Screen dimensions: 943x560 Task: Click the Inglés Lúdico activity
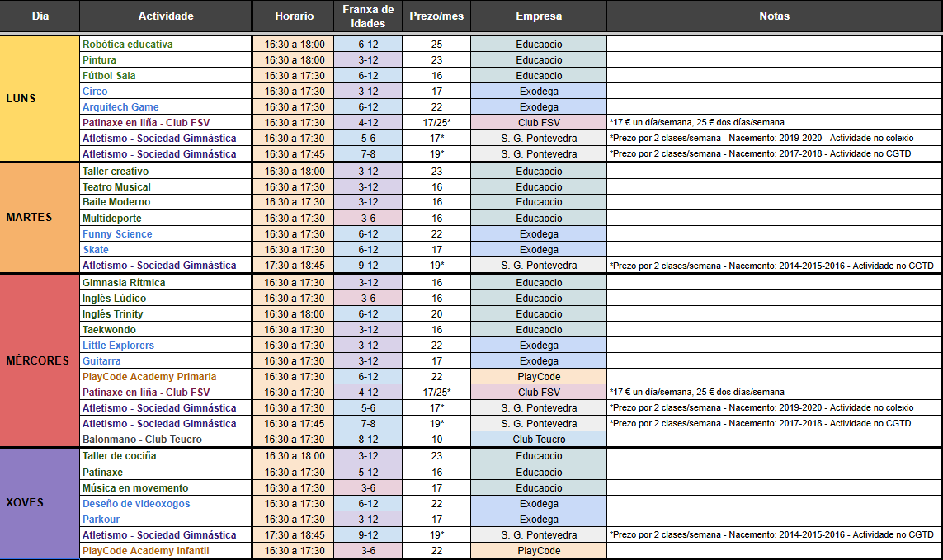[x=165, y=298]
